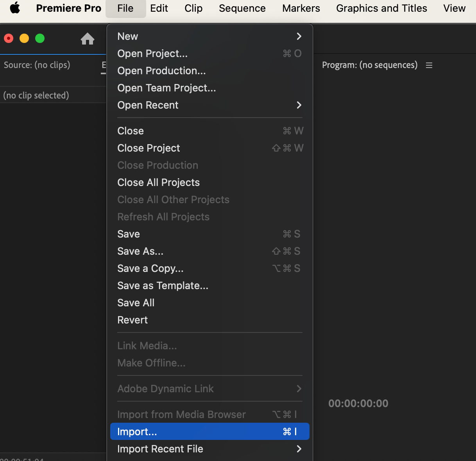The image size is (476, 461).
Task: Click the Source: (no clips) tab
Action: [37, 65]
